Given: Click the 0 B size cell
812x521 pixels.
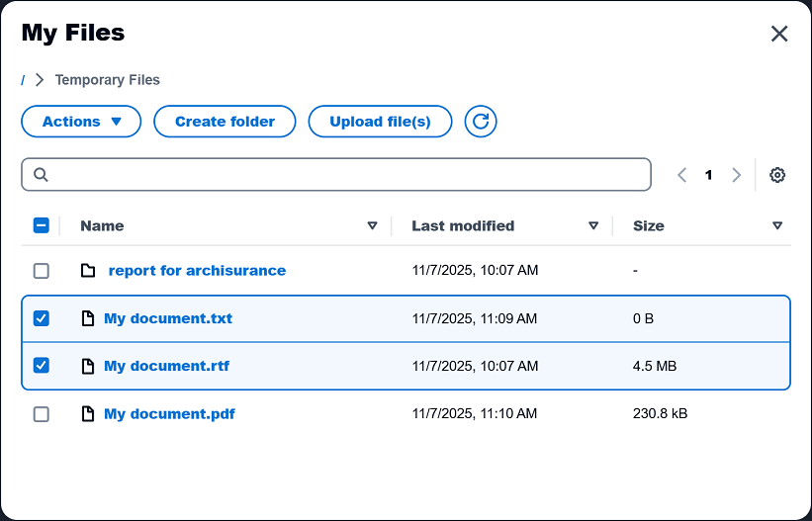Looking at the screenshot, I should coord(643,318).
